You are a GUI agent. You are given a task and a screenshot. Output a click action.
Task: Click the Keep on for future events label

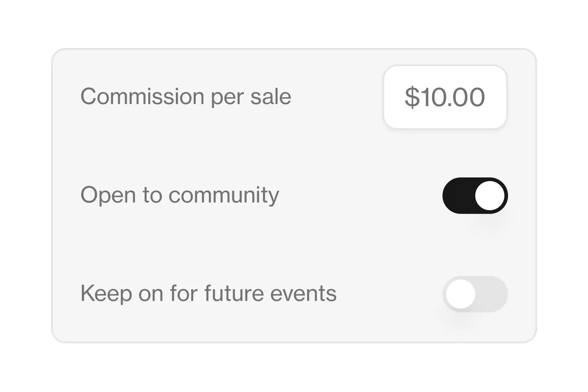click(208, 293)
